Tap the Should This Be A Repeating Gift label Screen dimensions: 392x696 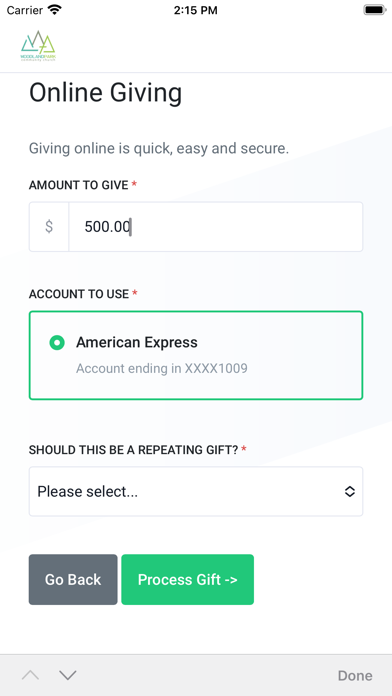coord(134,450)
